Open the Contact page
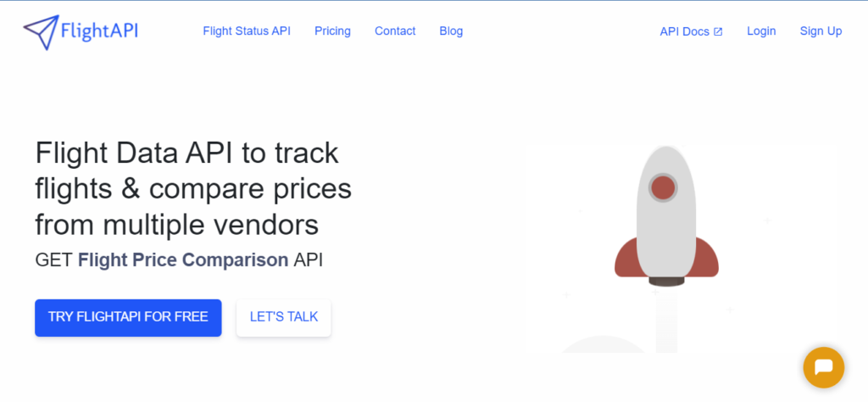868x402 pixels. click(395, 31)
